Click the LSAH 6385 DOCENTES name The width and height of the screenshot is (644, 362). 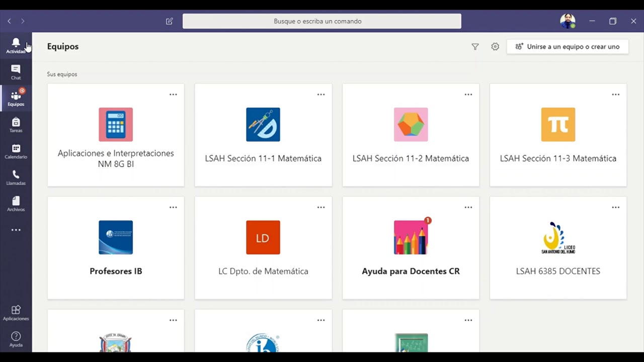click(x=558, y=271)
